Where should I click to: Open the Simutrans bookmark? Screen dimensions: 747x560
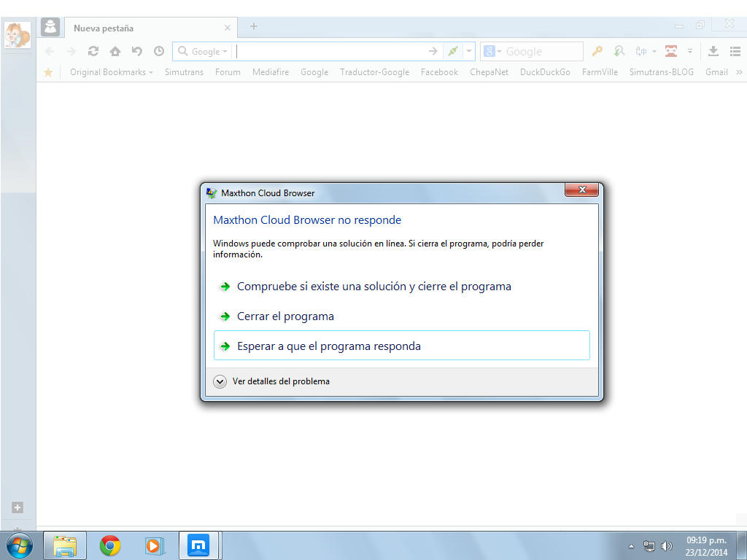pos(184,72)
